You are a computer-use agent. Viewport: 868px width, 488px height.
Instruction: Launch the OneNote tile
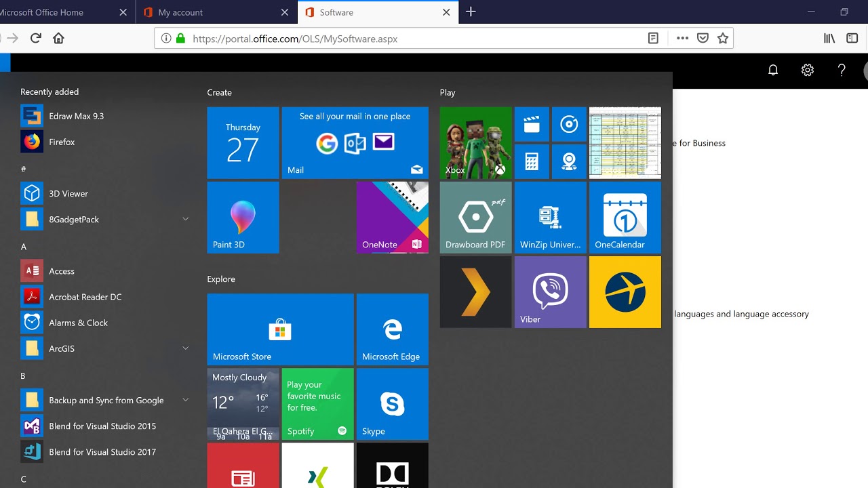tap(393, 218)
